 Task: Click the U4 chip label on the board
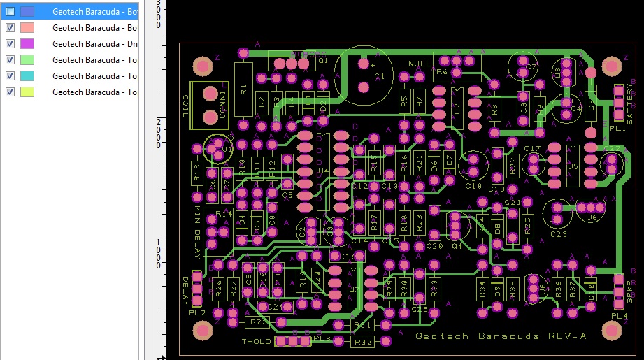tap(323, 171)
